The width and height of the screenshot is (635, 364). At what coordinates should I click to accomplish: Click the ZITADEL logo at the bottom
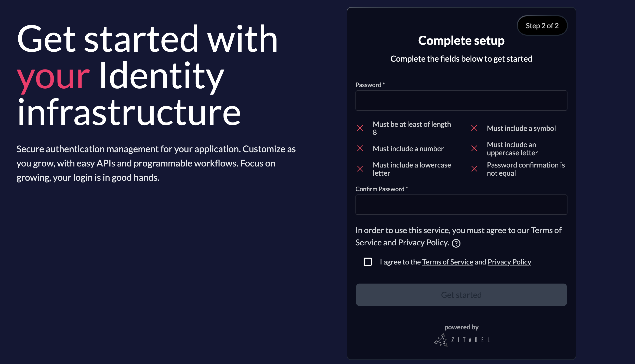click(461, 340)
